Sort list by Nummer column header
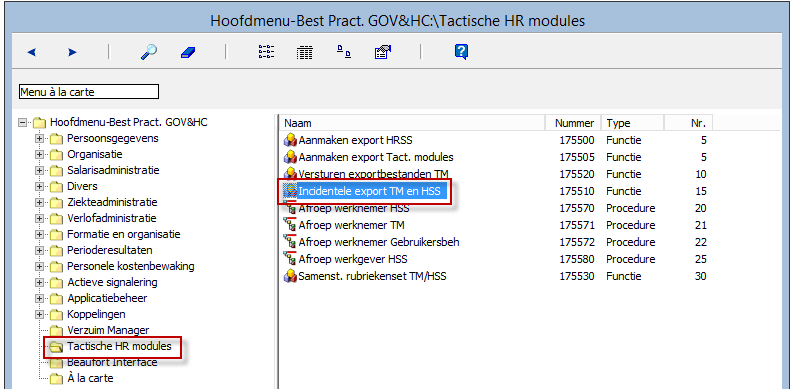 tap(573, 123)
